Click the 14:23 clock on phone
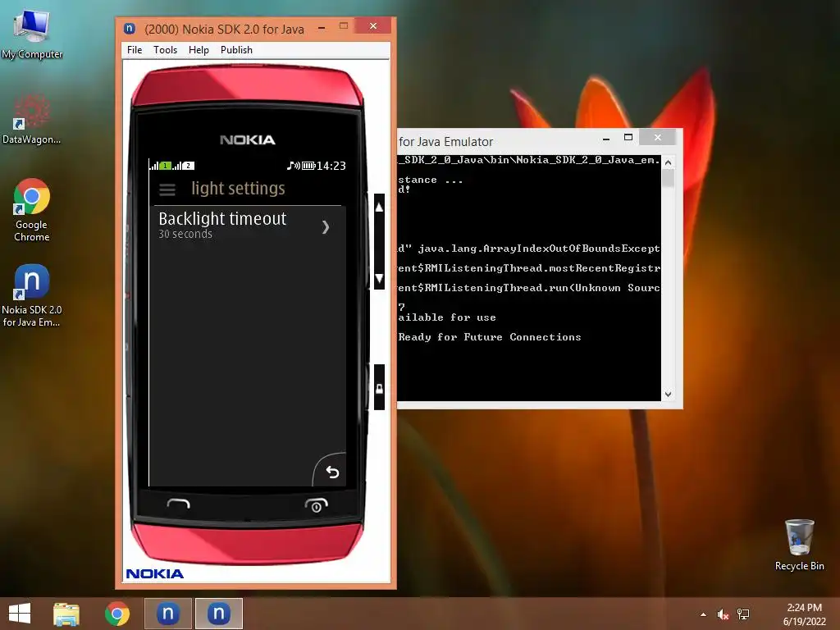This screenshot has height=630, width=840. click(x=331, y=166)
